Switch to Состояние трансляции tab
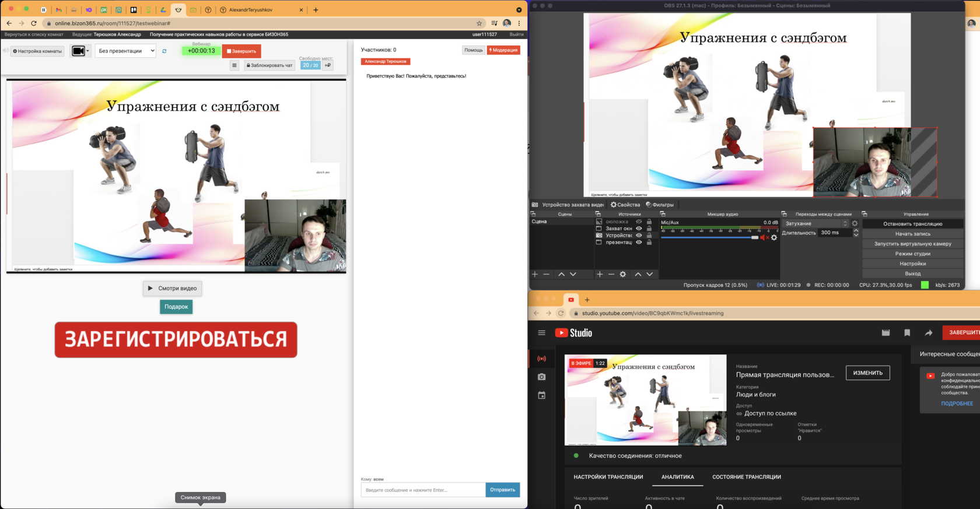980x509 pixels. (x=746, y=477)
